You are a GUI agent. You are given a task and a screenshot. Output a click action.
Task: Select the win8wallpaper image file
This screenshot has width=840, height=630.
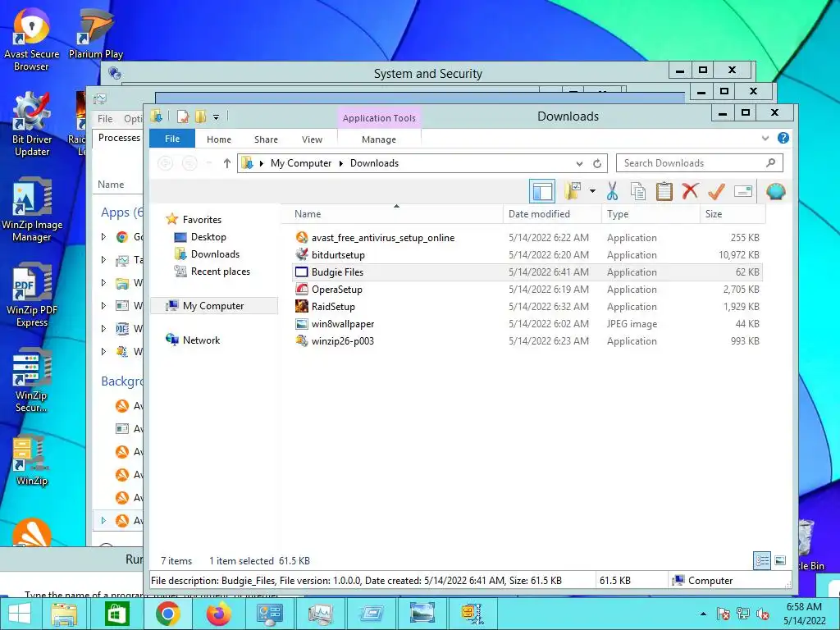pos(527,324)
